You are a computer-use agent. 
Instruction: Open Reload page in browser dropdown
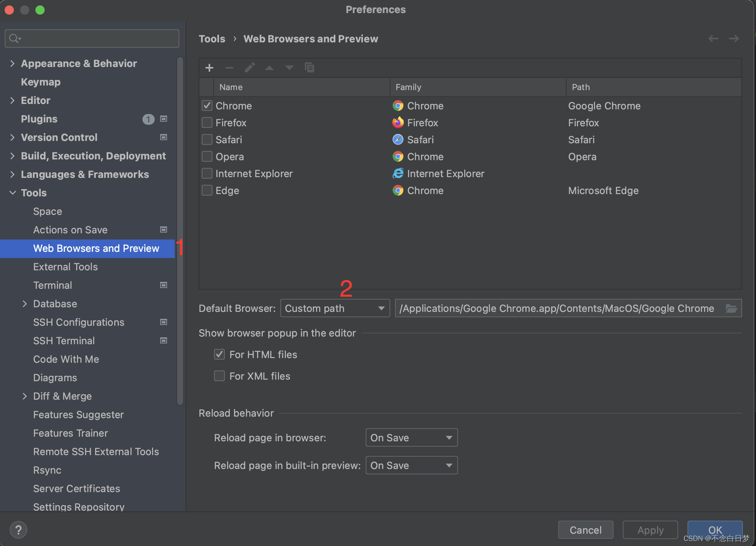click(x=411, y=438)
